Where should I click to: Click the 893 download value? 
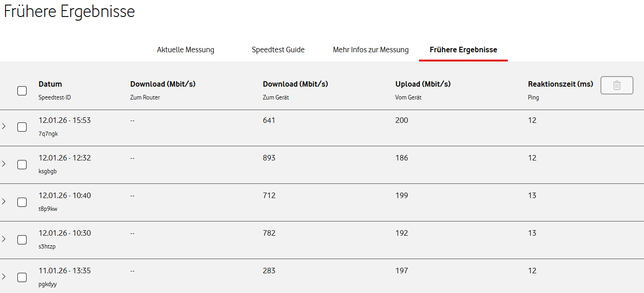269,158
